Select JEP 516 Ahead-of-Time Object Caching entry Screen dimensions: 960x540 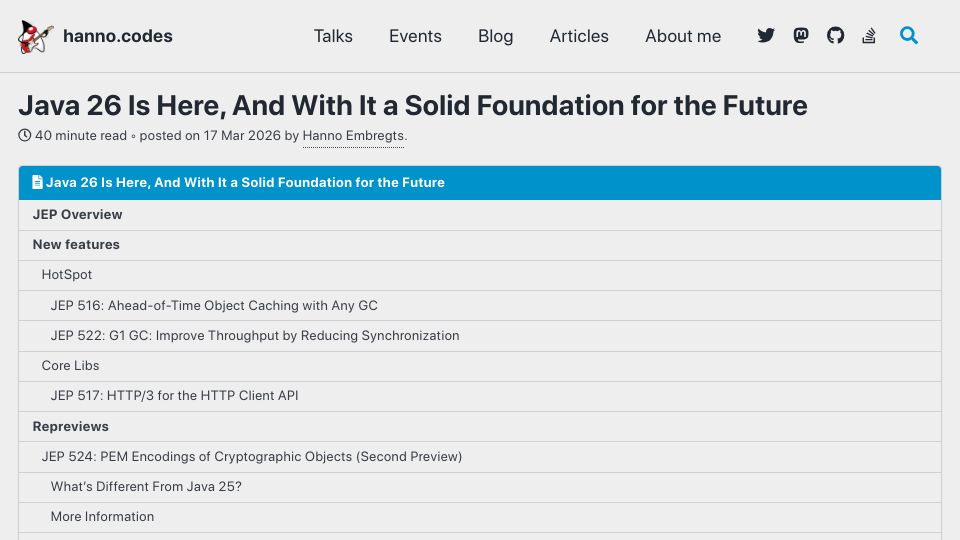click(x=480, y=306)
